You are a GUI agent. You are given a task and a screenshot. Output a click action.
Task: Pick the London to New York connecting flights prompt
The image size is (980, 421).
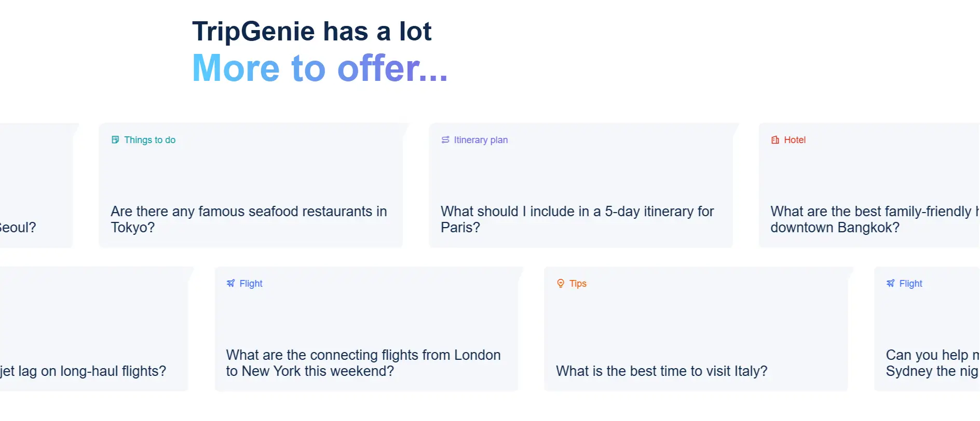point(363,363)
